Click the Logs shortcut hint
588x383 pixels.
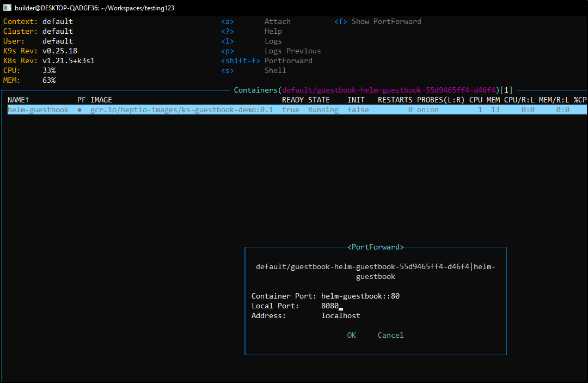point(251,41)
